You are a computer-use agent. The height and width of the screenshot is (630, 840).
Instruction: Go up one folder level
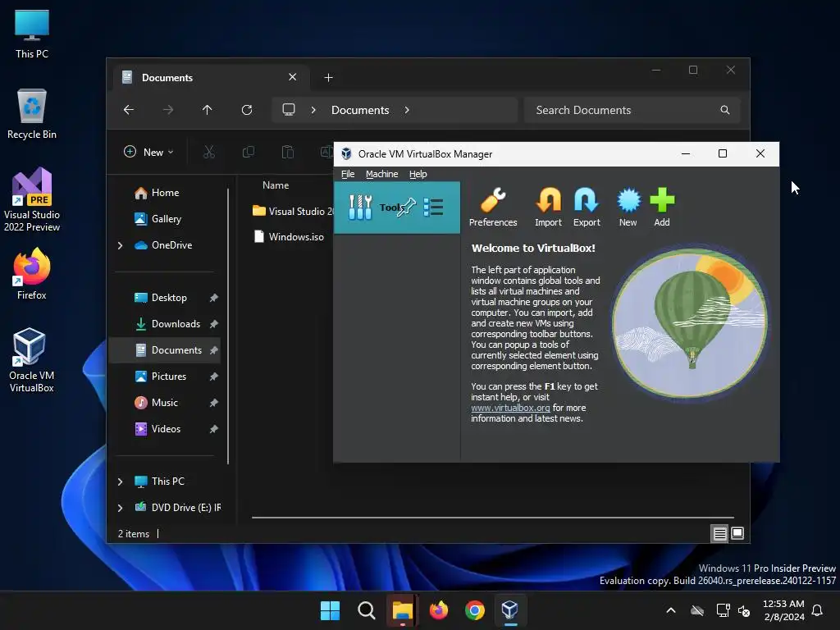208,110
